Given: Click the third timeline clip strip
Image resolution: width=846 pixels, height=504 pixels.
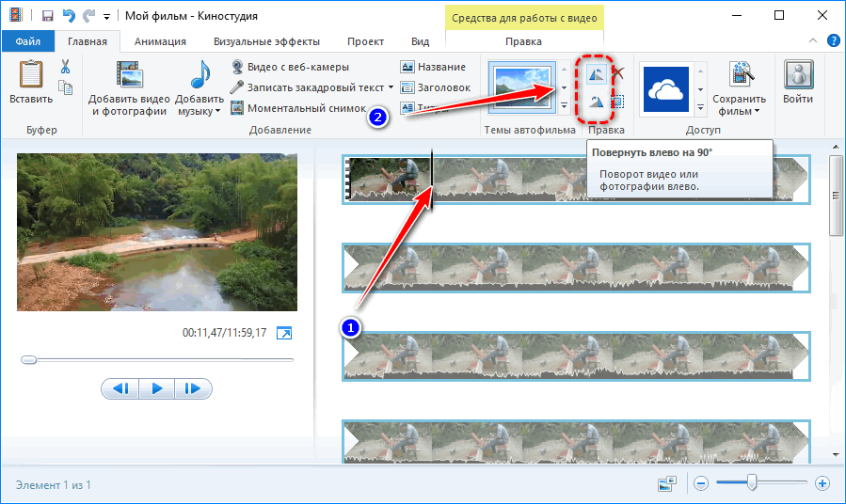Looking at the screenshot, I should [x=576, y=356].
